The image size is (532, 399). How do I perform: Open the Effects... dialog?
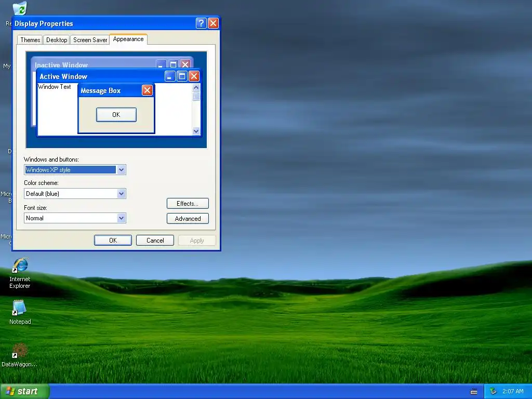[188, 204]
